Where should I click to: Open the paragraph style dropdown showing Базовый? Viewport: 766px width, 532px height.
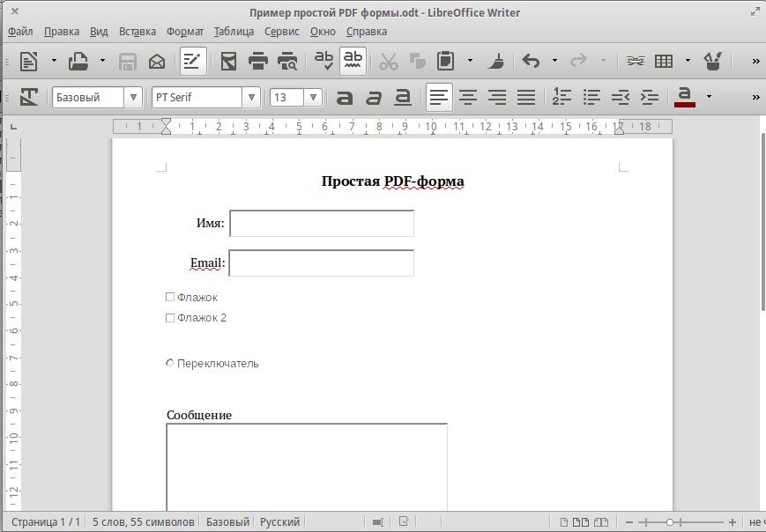[x=133, y=97]
